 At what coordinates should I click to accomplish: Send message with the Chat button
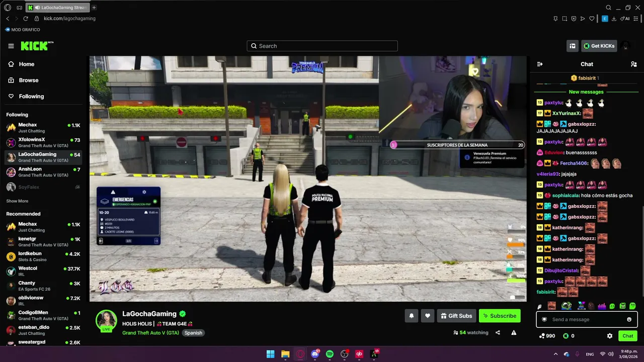click(627, 336)
